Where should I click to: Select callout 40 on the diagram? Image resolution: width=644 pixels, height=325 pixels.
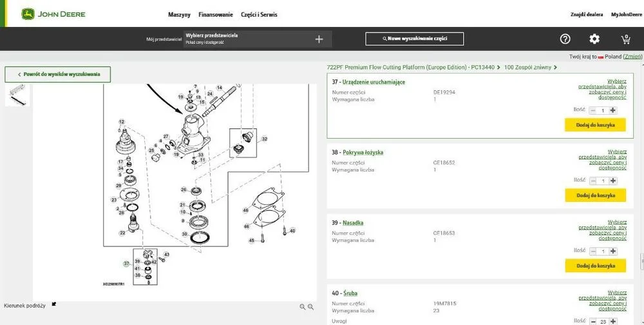(x=292, y=231)
